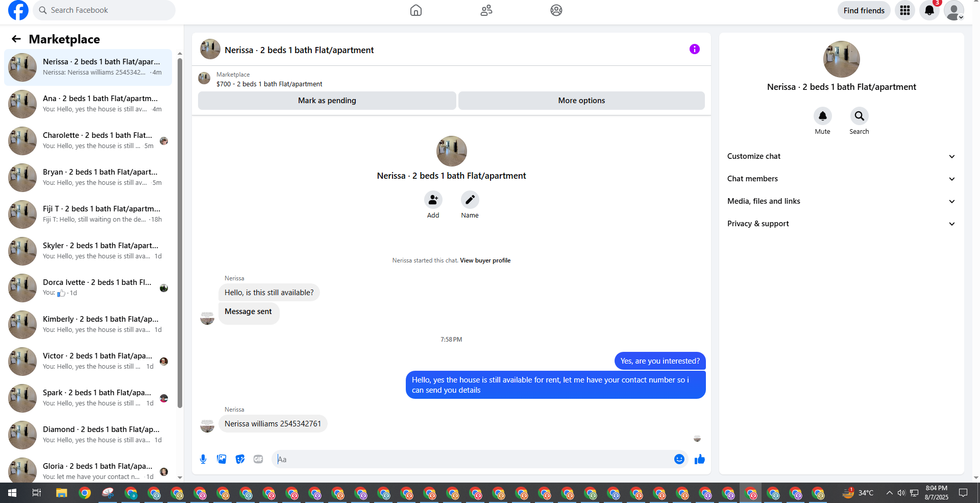Viewport: 980px width, 503px height.
Task: Open the Friends icon in top navigation
Action: (486, 10)
